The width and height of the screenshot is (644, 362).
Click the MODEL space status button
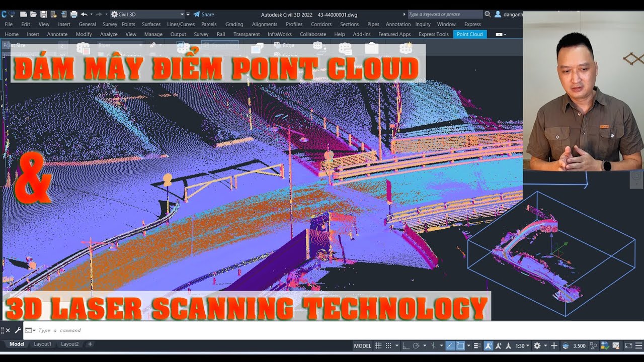coord(362,346)
